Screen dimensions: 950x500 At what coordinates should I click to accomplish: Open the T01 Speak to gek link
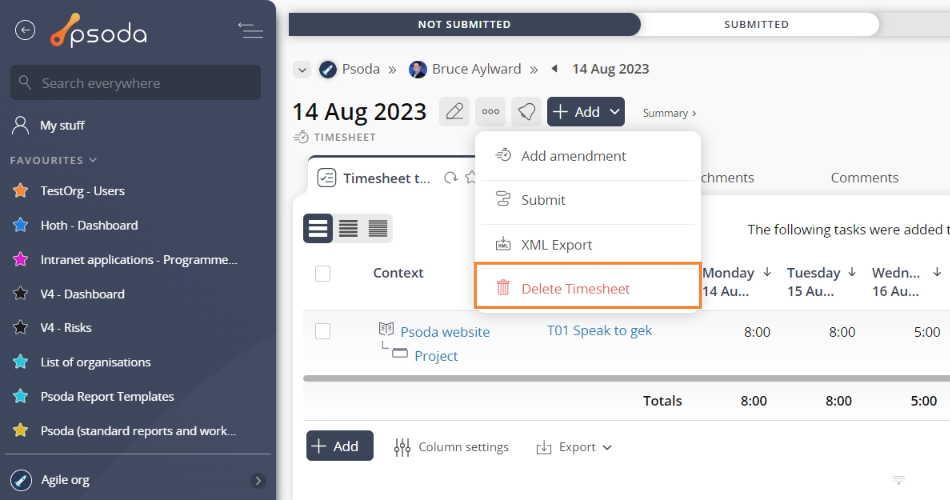(x=599, y=331)
